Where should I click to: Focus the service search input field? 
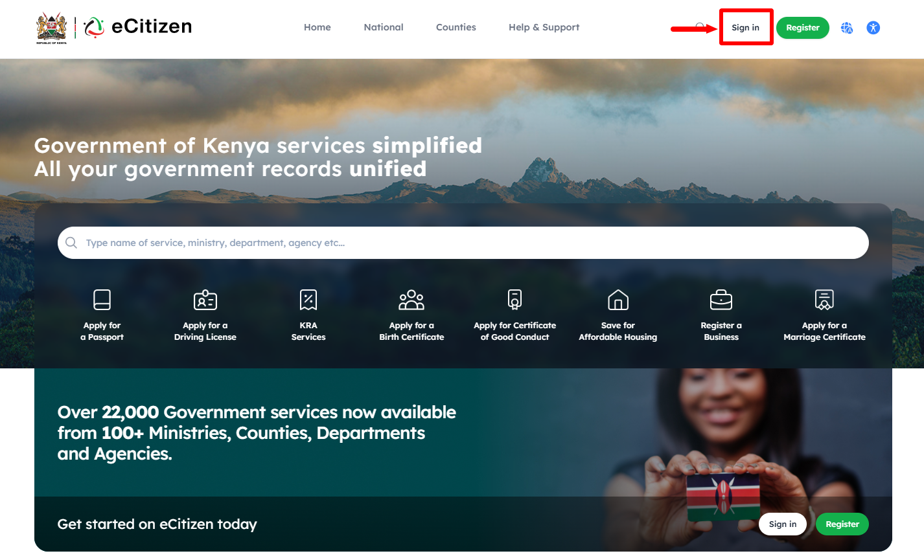click(x=463, y=243)
